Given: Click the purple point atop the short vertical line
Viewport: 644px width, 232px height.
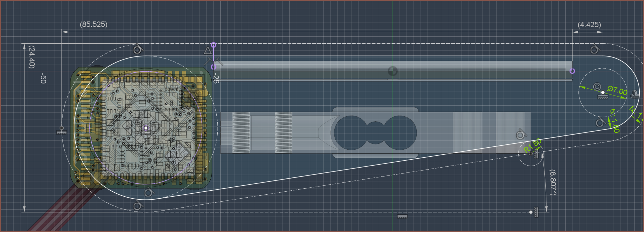Looking at the screenshot, I should [x=214, y=45].
